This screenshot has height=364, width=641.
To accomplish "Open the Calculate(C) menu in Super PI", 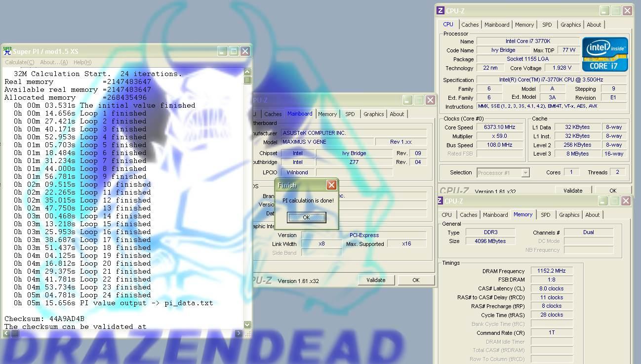I will (19, 62).
